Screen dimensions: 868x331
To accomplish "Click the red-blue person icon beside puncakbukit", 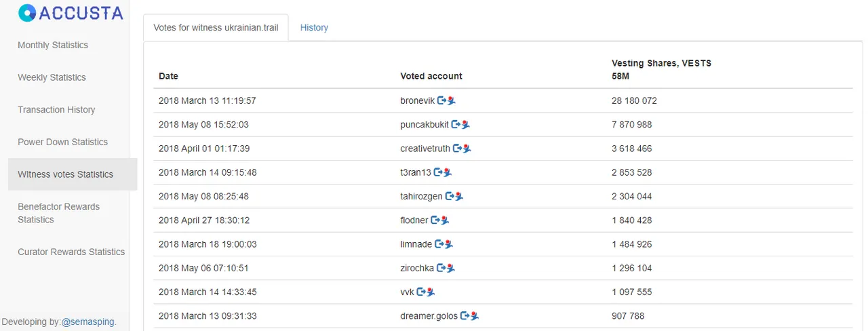I will (466, 124).
